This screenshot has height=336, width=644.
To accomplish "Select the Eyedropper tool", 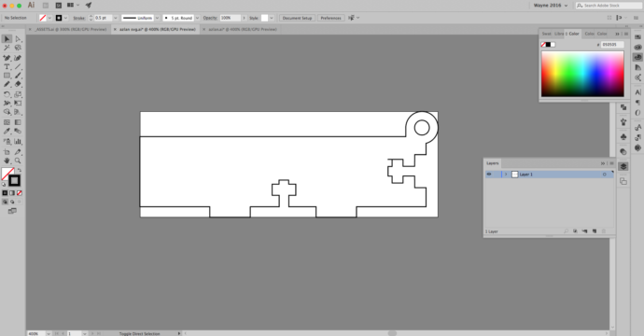I will pyautogui.click(x=7, y=131).
